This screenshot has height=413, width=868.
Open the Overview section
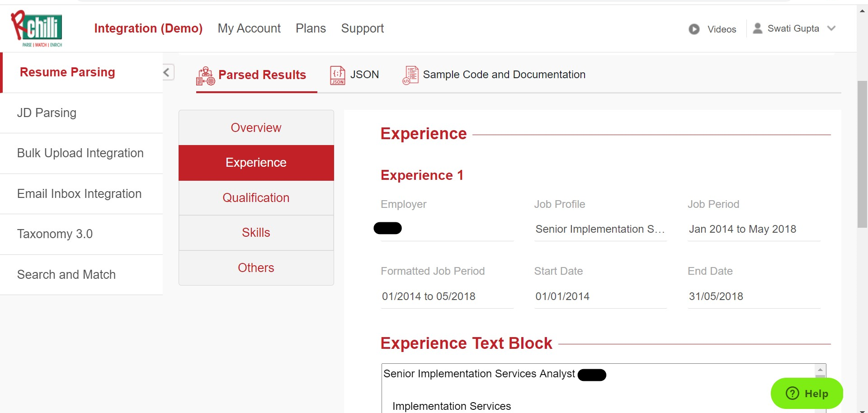[x=256, y=128]
